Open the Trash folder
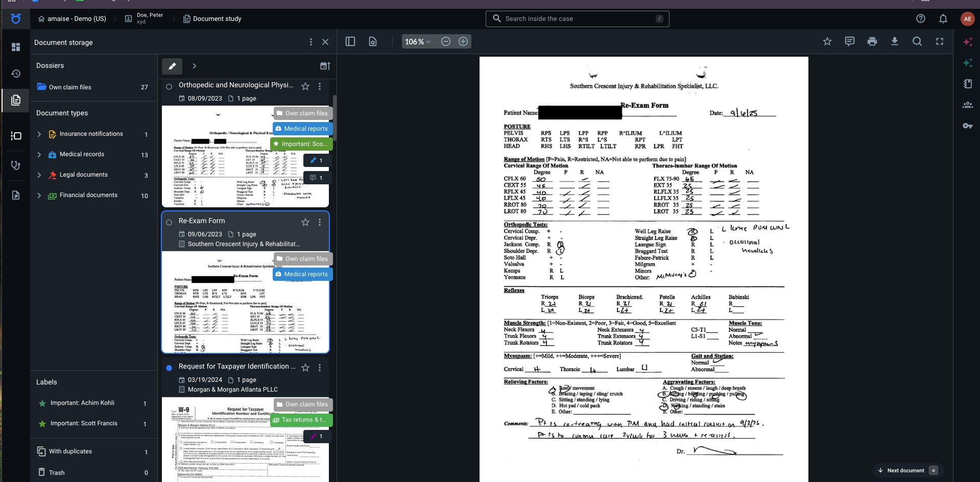 pos(93,473)
